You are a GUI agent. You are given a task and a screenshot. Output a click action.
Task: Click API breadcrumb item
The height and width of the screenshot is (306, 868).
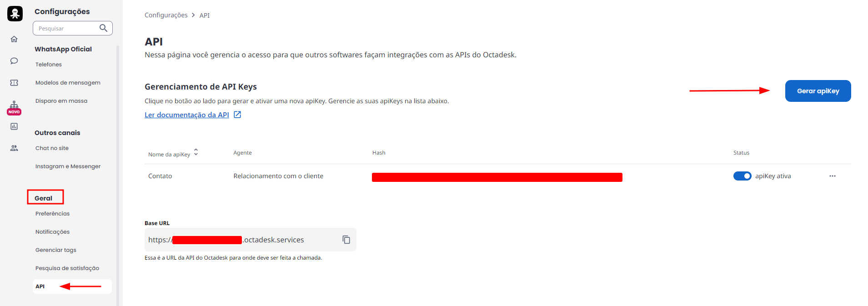pos(205,15)
